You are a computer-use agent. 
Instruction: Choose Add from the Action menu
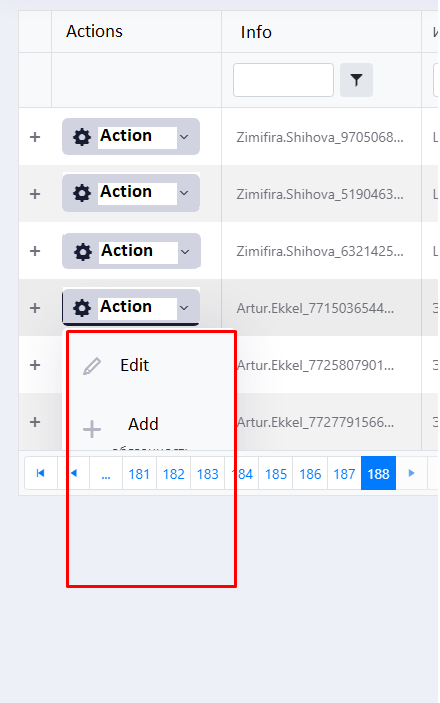(x=144, y=424)
